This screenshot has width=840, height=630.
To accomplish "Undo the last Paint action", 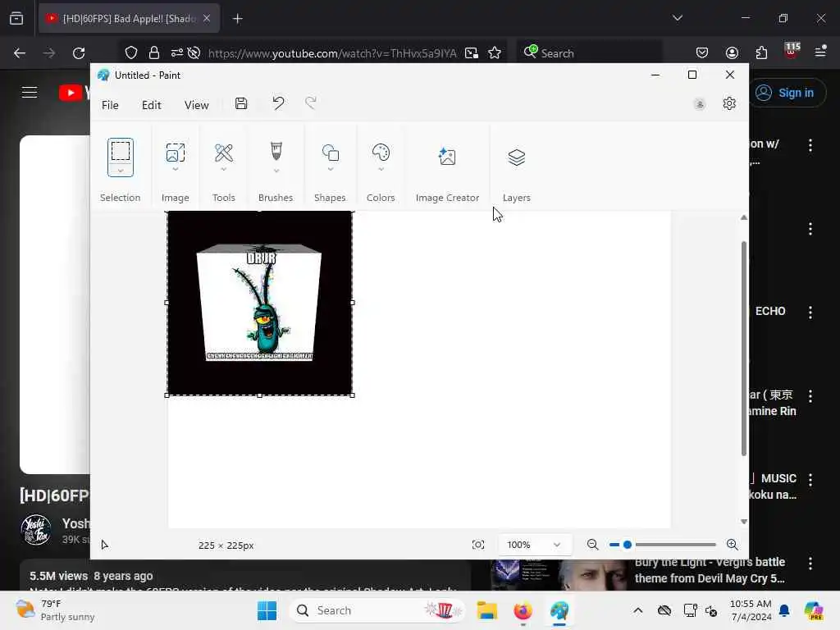I will point(278,103).
